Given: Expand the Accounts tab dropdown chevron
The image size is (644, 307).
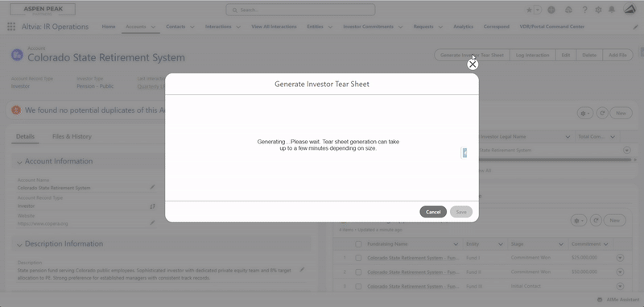Looking at the screenshot, I should [x=153, y=27].
